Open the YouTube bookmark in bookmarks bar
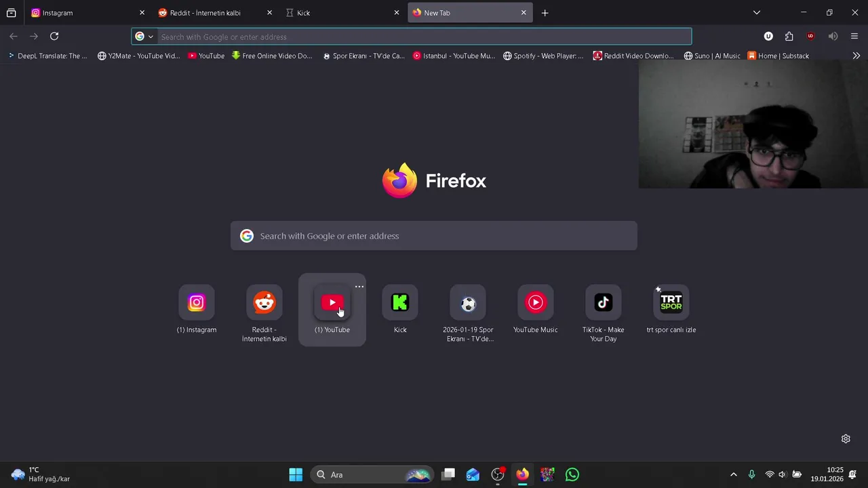This screenshot has height=488, width=868. pyautogui.click(x=206, y=56)
